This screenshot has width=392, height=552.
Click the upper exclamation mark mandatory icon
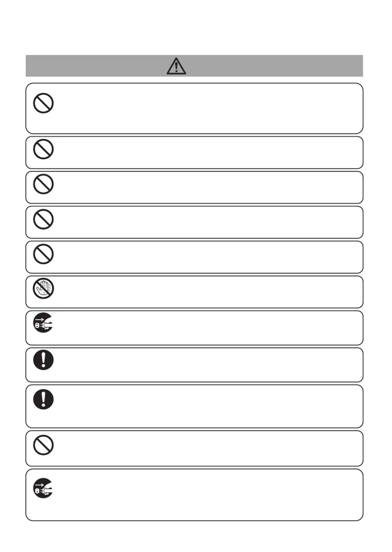[x=43, y=360]
